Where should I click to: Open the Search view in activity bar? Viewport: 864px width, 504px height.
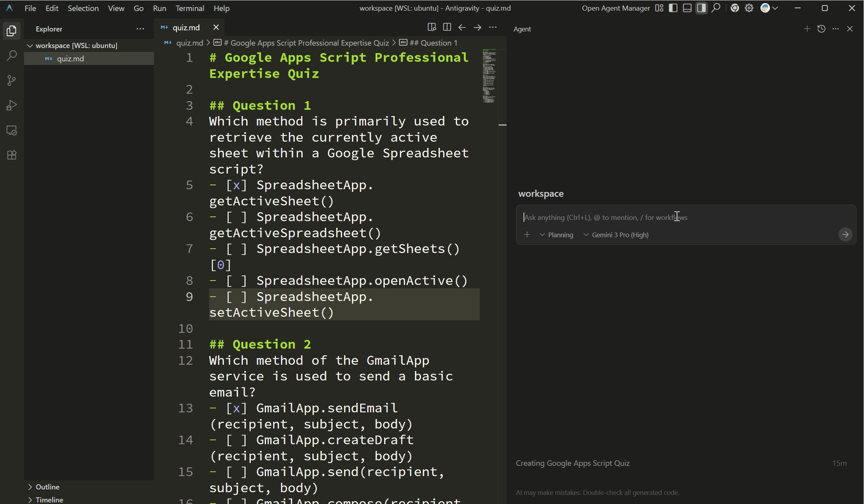pos(12,55)
